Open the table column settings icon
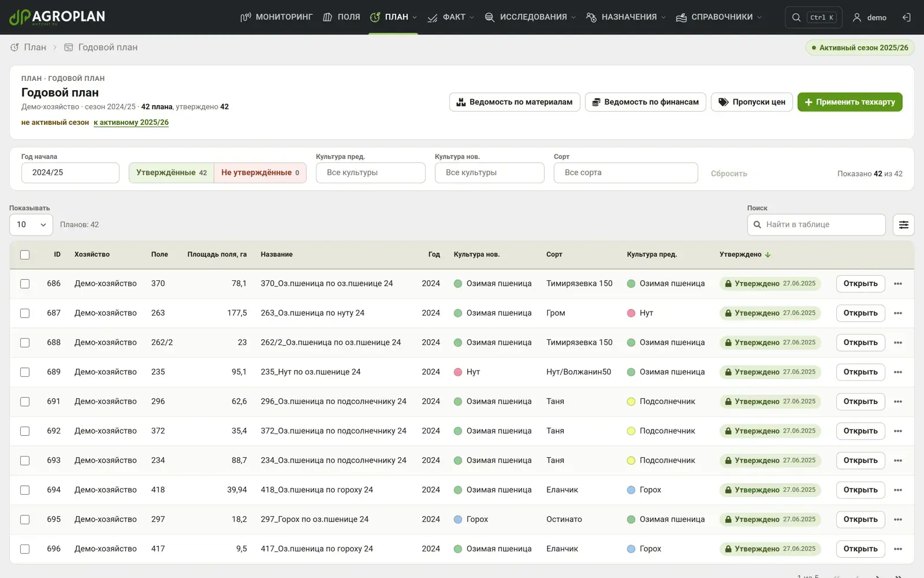 (x=903, y=225)
